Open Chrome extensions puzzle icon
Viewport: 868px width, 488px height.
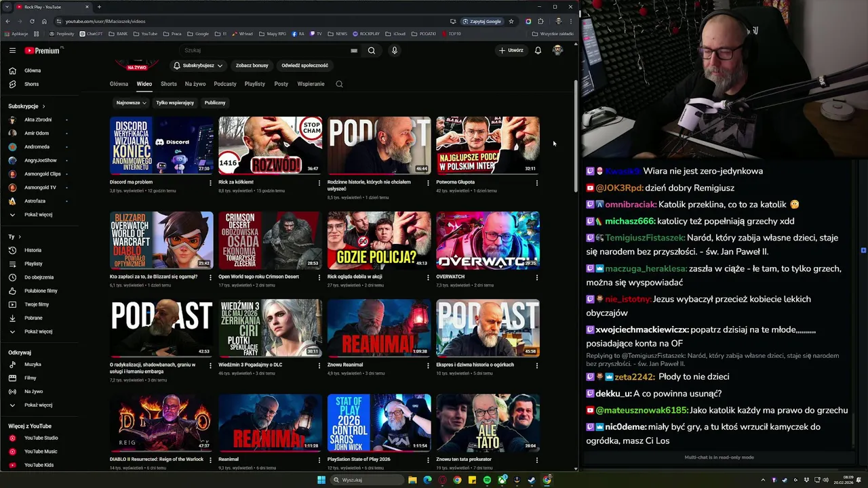click(x=540, y=21)
